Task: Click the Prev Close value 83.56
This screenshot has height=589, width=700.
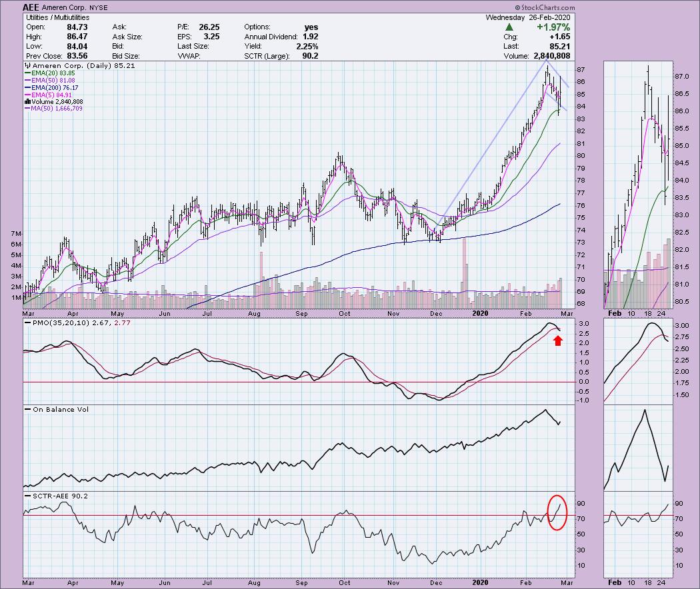Action: click(x=77, y=56)
